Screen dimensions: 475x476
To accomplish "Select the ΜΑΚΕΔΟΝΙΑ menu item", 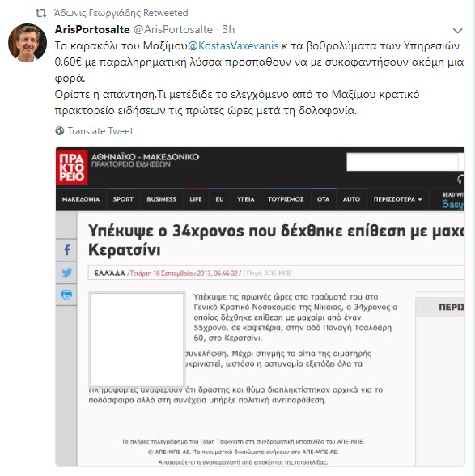I will tap(81, 199).
